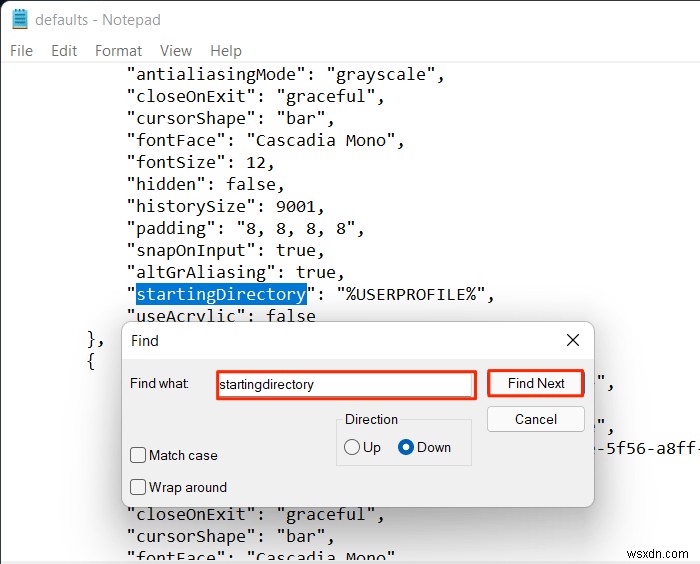700x564 pixels.
Task: Click the "fontFace": "Cascadia Mono" line near top
Action: 266,141
